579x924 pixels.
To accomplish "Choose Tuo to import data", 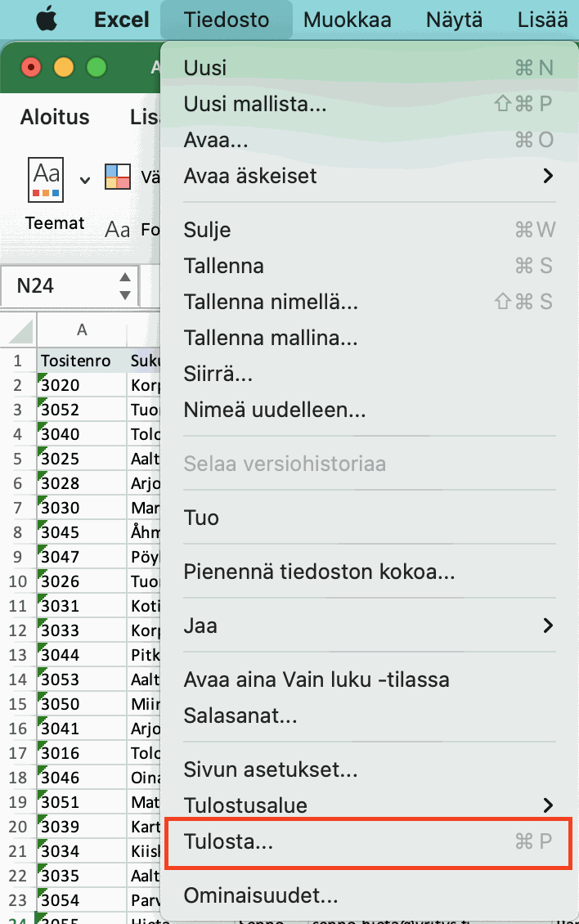I will (x=369, y=517).
